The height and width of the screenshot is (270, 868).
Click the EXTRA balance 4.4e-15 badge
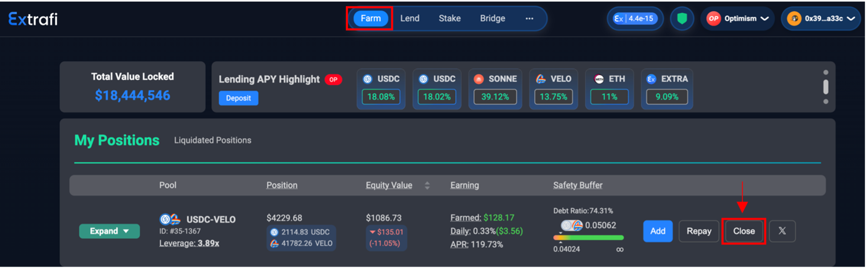pos(635,18)
